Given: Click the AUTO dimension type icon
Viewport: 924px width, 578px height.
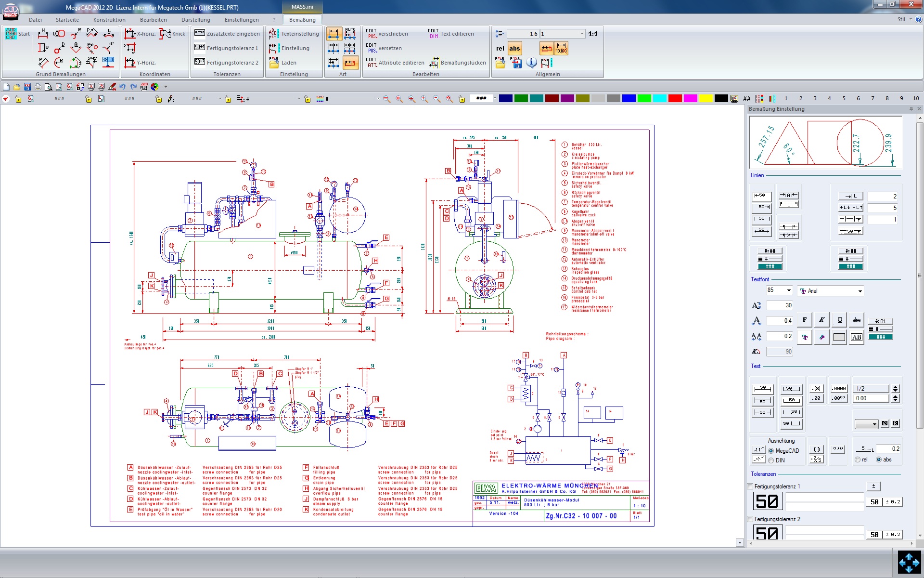Looking at the screenshot, I should click(350, 33).
